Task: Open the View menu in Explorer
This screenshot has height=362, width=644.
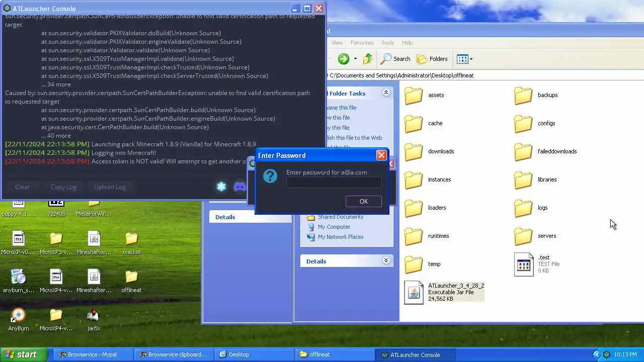Action: pyautogui.click(x=337, y=43)
